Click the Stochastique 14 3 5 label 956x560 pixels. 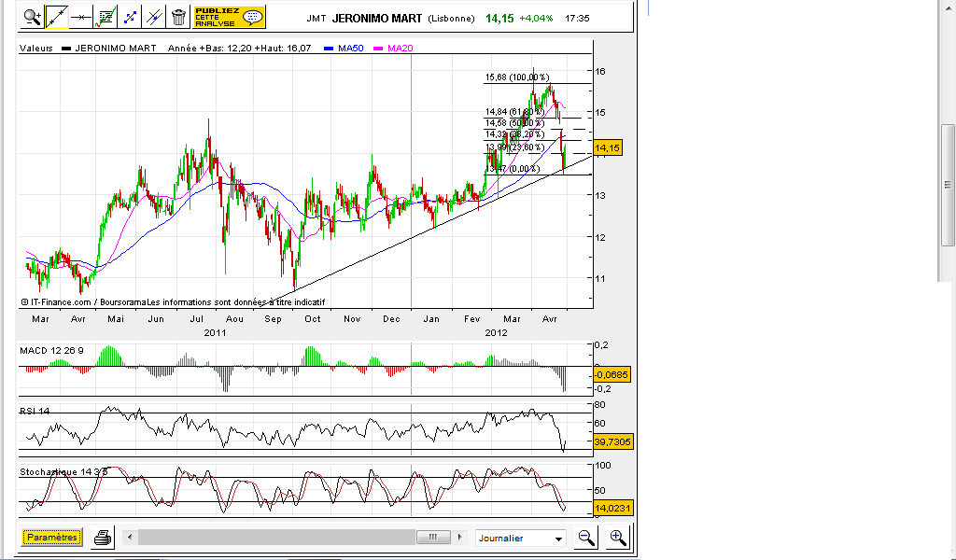click(x=63, y=471)
